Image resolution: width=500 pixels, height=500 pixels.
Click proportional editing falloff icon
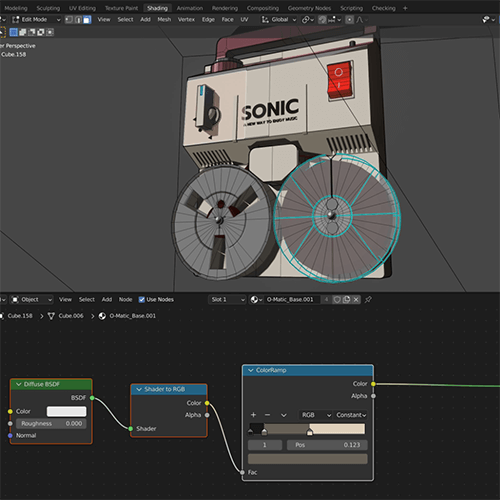click(x=361, y=20)
